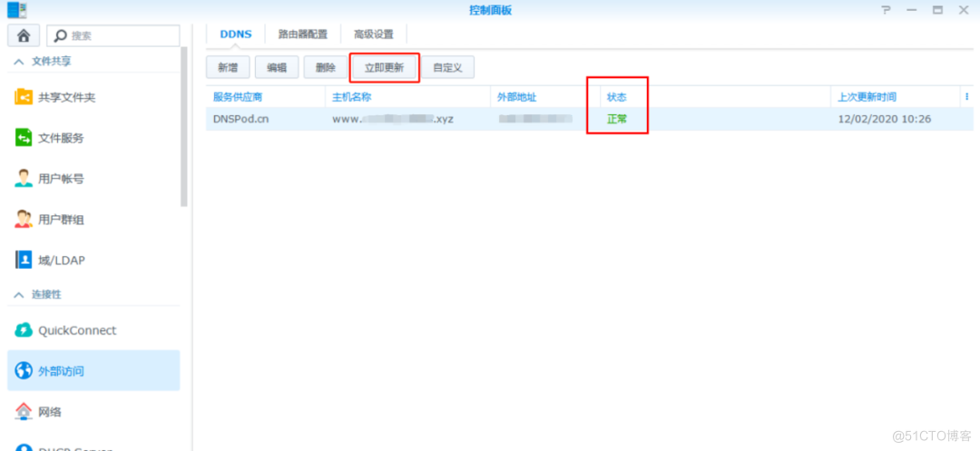980x451 pixels.
Task: Open the User Account (用户帐号) icon
Action: coord(23,179)
